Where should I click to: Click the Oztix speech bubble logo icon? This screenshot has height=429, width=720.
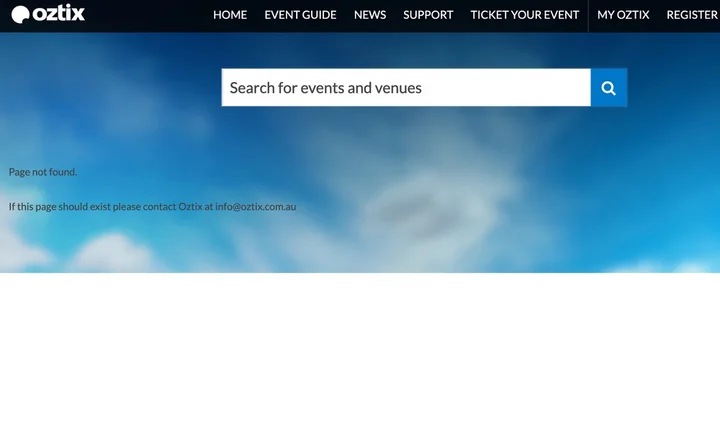pyautogui.click(x=20, y=14)
